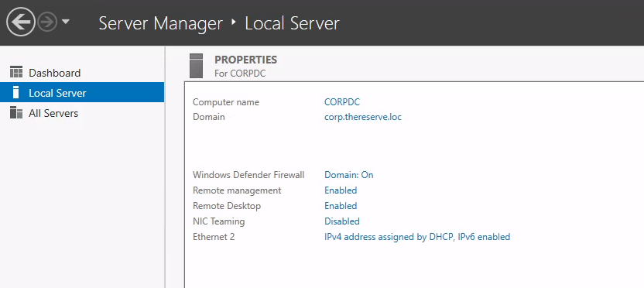Click the PROPERTIES heading

tap(245, 60)
